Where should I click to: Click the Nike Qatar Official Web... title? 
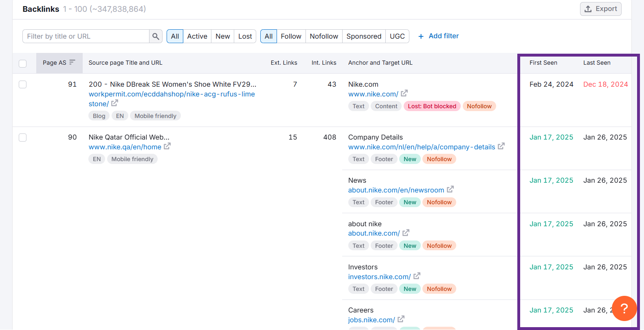[x=129, y=137]
